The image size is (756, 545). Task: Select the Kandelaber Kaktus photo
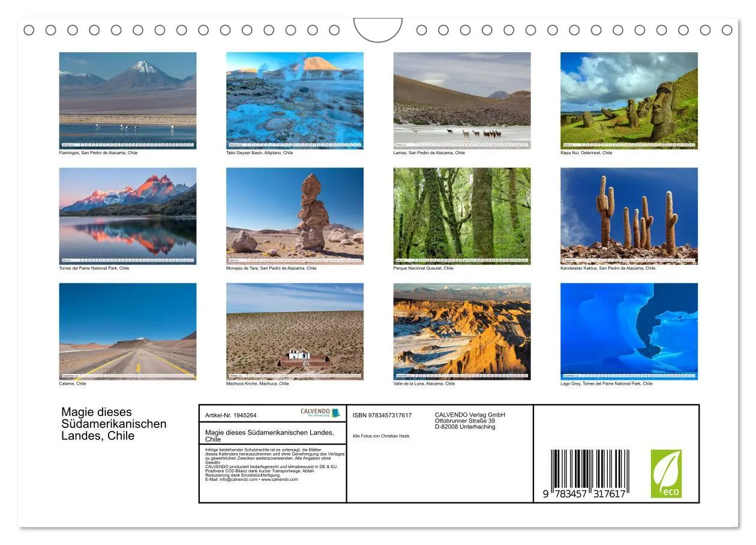click(629, 213)
